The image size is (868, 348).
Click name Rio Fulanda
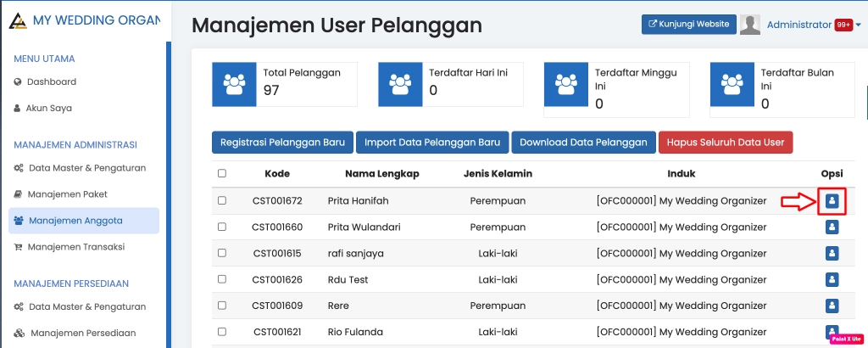pos(353,333)
